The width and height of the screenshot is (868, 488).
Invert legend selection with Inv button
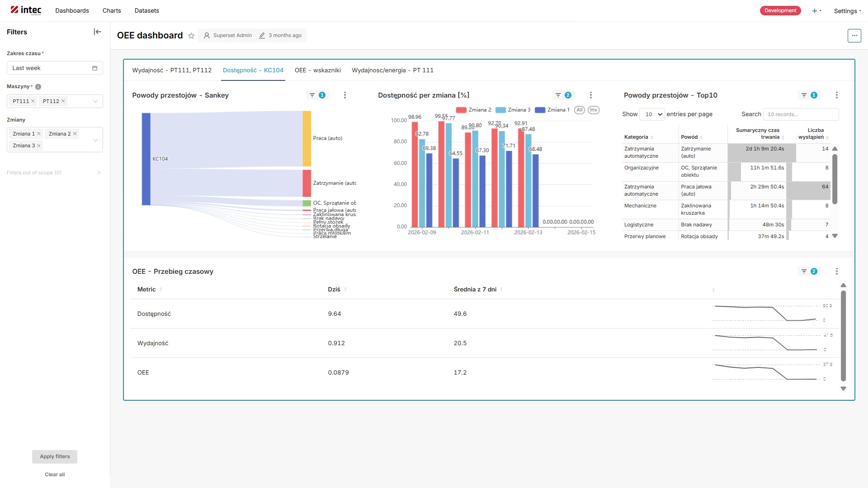coord(594,110)
